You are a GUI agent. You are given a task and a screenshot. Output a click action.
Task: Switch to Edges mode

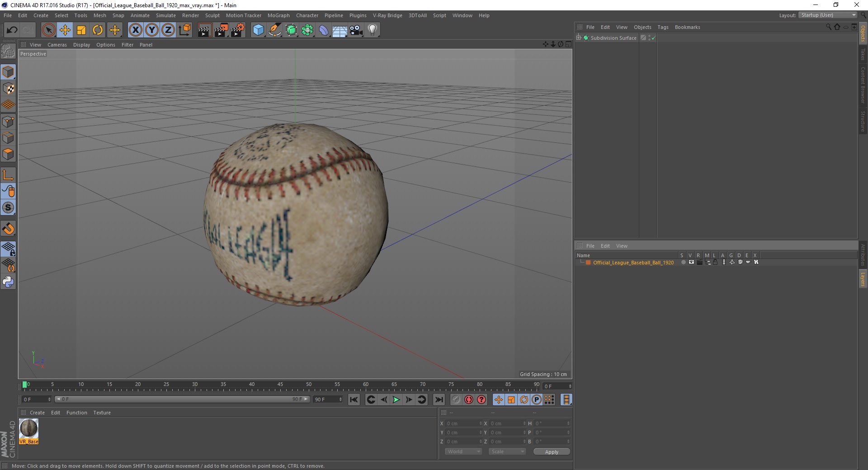point(8,138)
